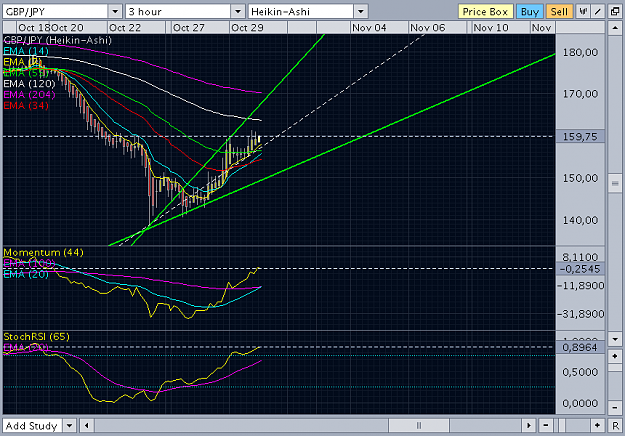Click the StochRSI (65) study label
625x436 pixels.
(36, 337)
